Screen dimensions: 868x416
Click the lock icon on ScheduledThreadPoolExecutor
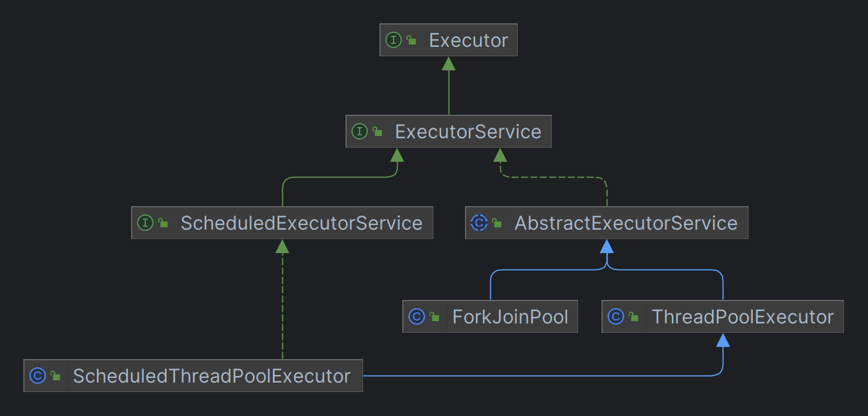tap(55, 376)
